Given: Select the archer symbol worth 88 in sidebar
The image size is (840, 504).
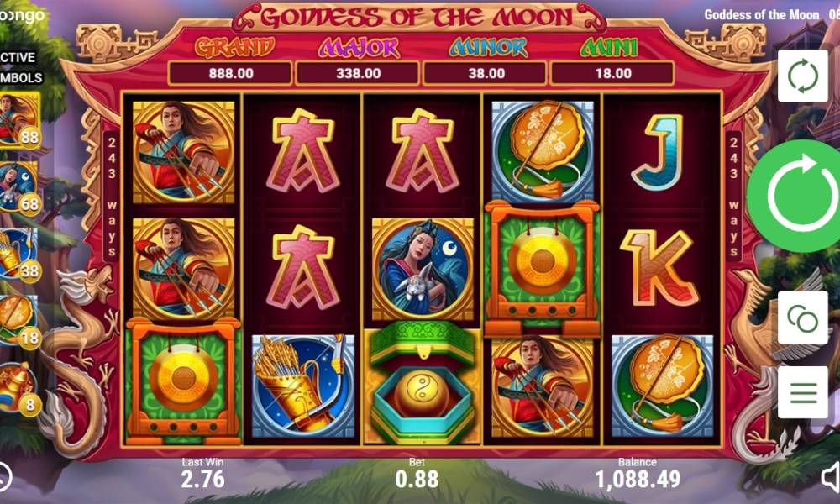Looking at the screenshot, I should (x=18, y=120).
